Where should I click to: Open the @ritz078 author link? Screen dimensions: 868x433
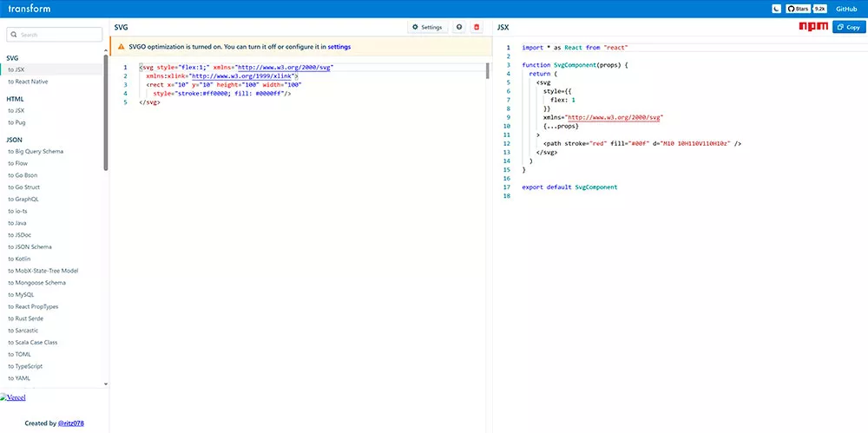(71, 423)
